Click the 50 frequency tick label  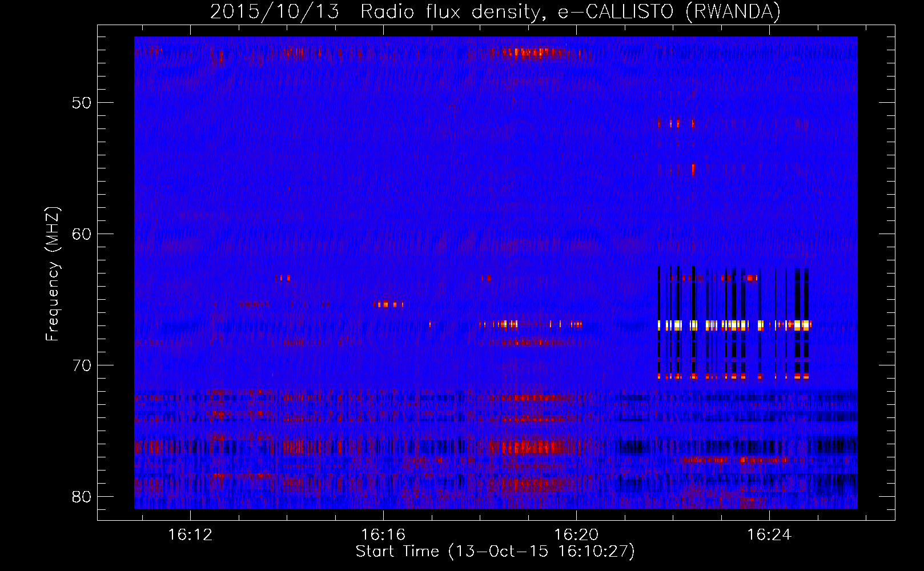tap(82, 103)
